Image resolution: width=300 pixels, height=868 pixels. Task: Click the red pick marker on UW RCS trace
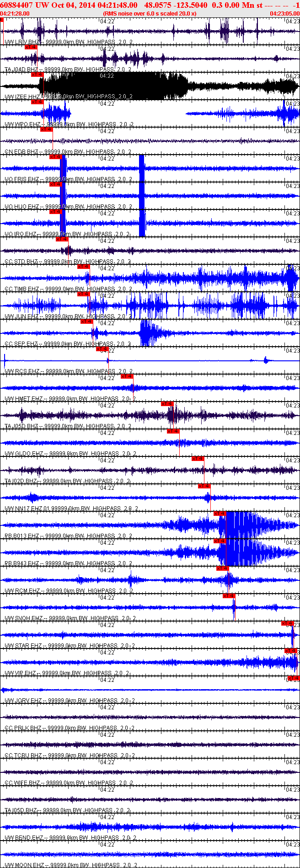point(102,349)
